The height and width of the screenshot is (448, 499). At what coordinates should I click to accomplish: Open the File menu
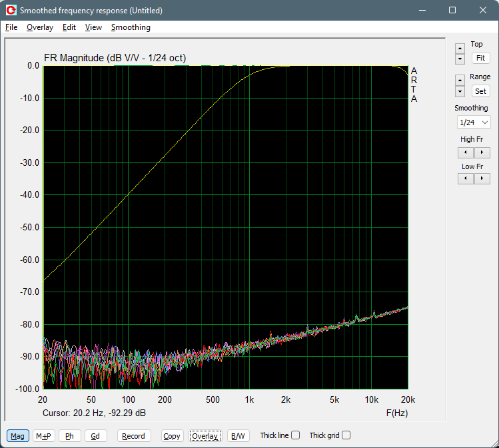(x=11, y=27)
